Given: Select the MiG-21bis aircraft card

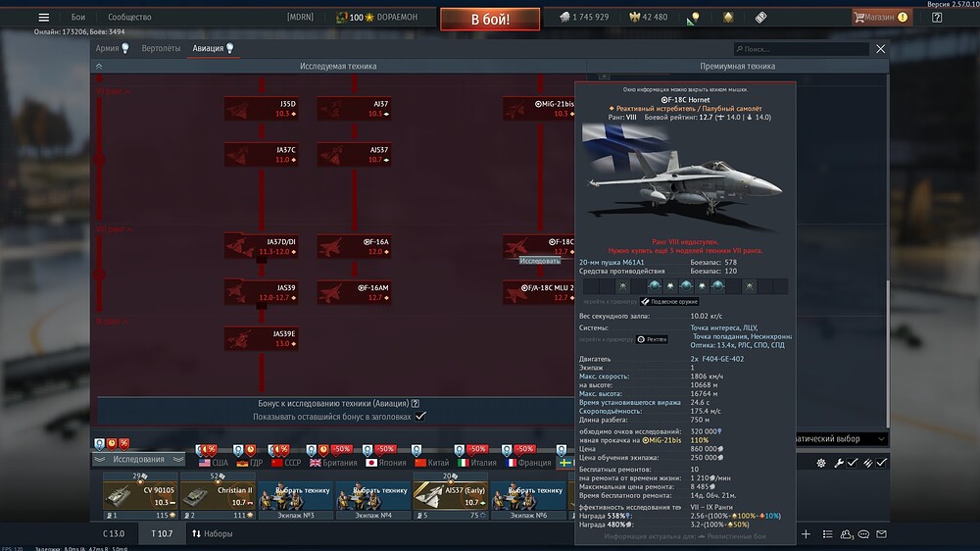Looking at the screenshot, I should click(x=539, y=109).
